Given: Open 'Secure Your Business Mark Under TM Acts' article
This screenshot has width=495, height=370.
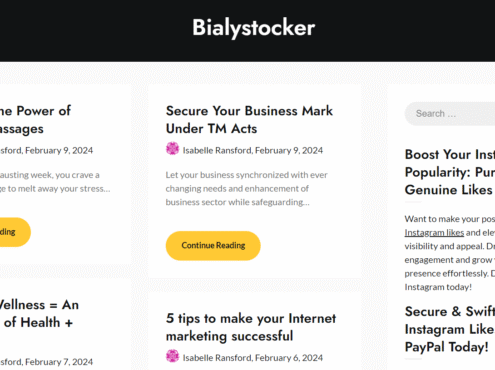Looking at the screenshot, I should click(x=249, y=120).
